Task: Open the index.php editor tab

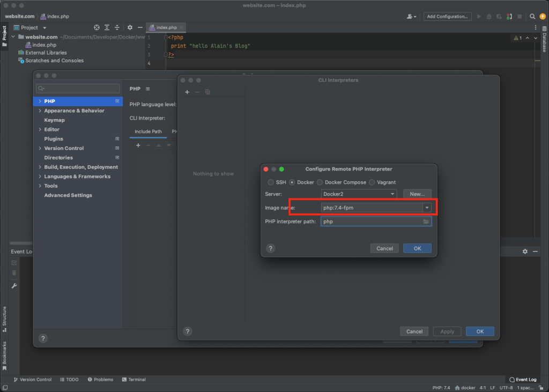Action: click(166, 27)
